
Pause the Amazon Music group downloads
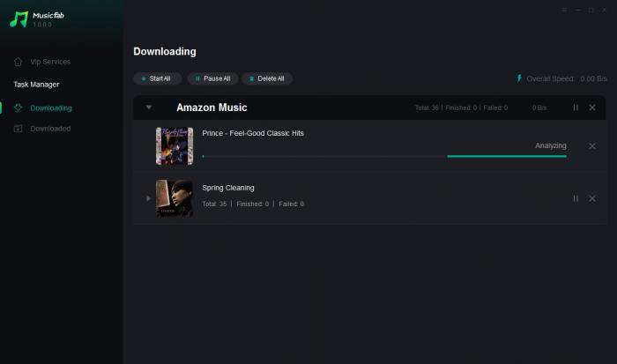click(576, 108)
